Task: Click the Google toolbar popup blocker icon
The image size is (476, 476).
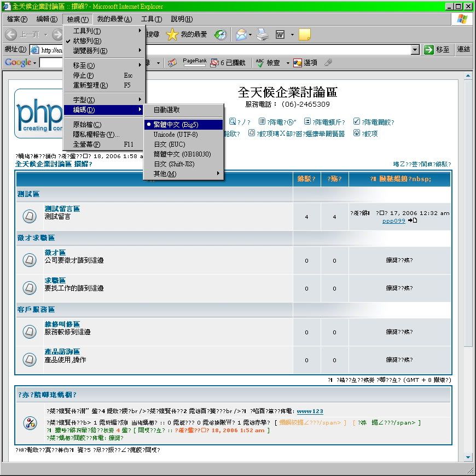Action: [214, 63]
